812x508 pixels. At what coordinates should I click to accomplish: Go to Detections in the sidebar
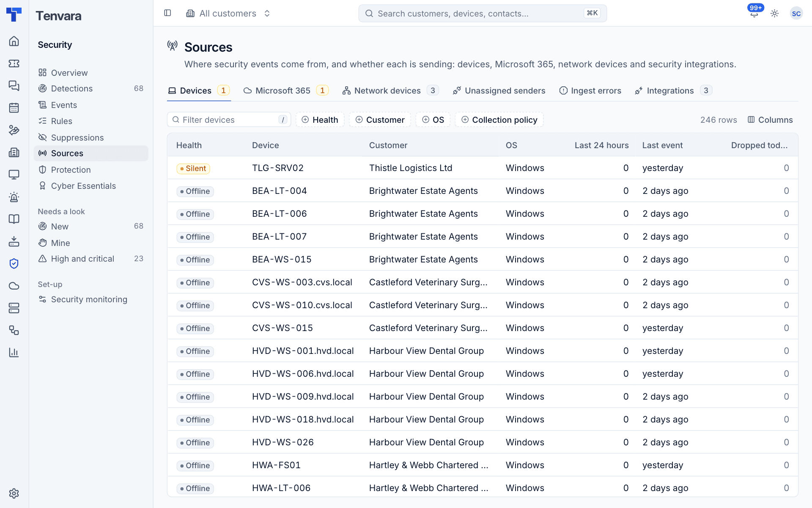[x=91, y=88]
